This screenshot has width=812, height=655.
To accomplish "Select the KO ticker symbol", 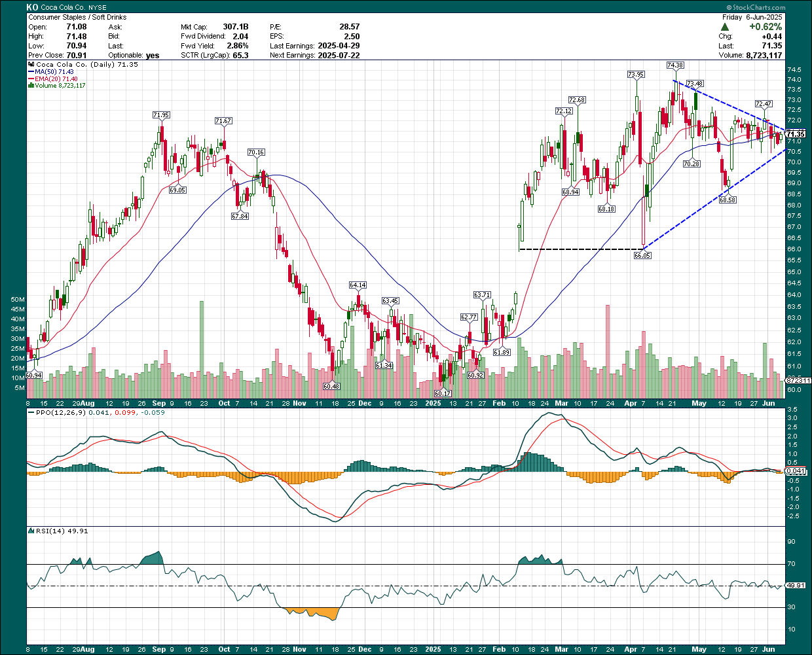I will click(32, 7).
